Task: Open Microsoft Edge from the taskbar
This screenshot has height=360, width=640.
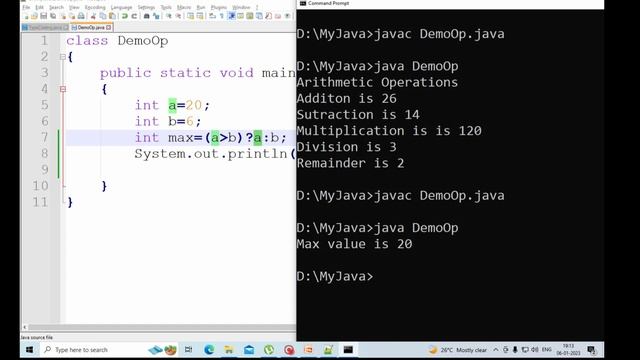Action: pos(209,350)
